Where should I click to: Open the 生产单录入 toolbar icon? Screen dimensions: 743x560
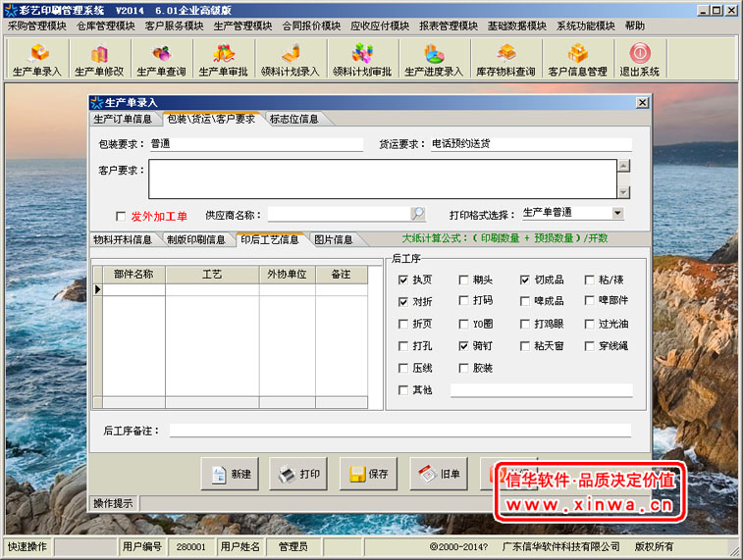coord(37,59)
